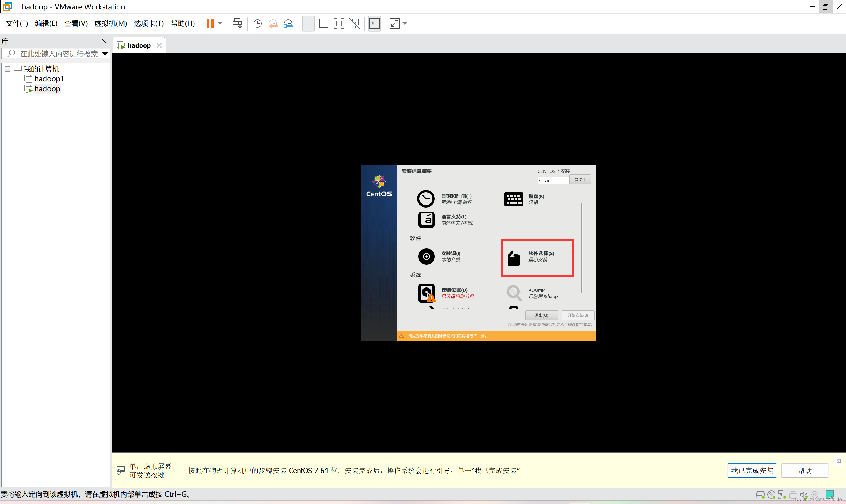Image resolution: width=846 pixels, height=504 pixels.
Task: Expand the library search filter dropdown
Action: (105, 54)
